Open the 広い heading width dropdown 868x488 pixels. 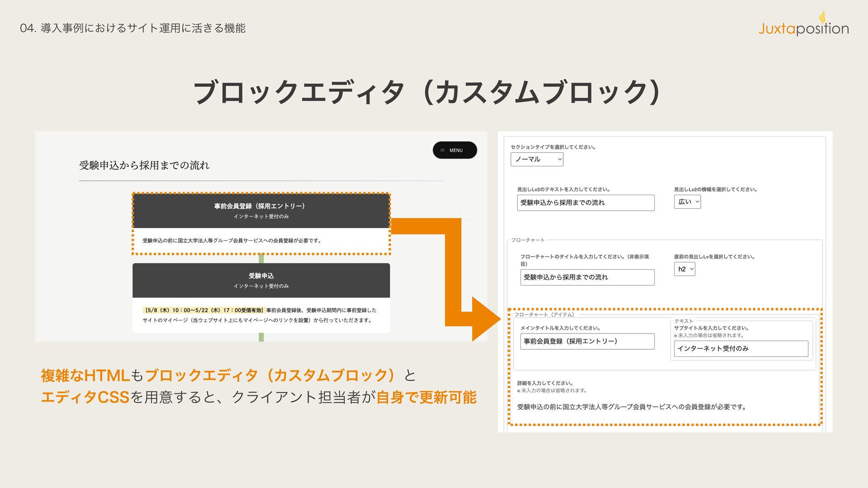tap(687, 202)
